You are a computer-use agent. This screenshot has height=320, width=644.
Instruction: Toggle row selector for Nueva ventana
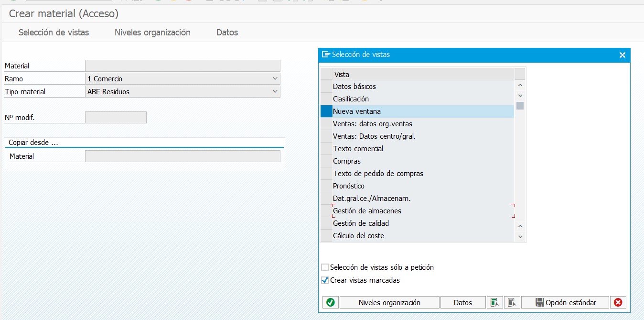tap(326, 111)
